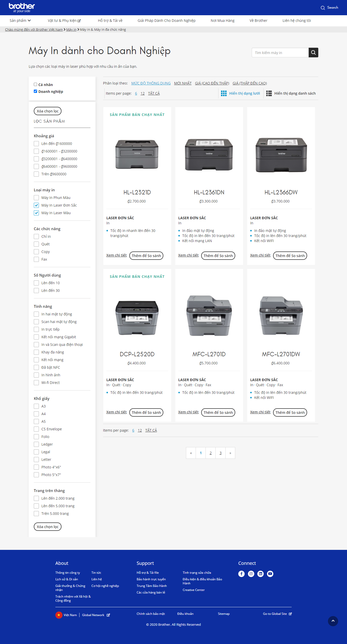
Task: Uncheck Máy In Laser Màu filter
Action: coord(36,213)
